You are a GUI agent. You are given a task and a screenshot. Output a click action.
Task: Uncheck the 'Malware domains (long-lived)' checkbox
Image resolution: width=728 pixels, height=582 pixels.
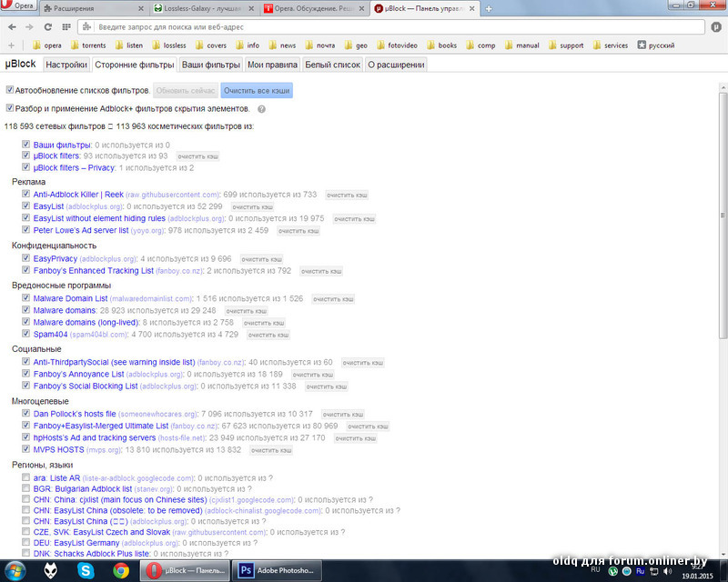click(x=26, y=321)
